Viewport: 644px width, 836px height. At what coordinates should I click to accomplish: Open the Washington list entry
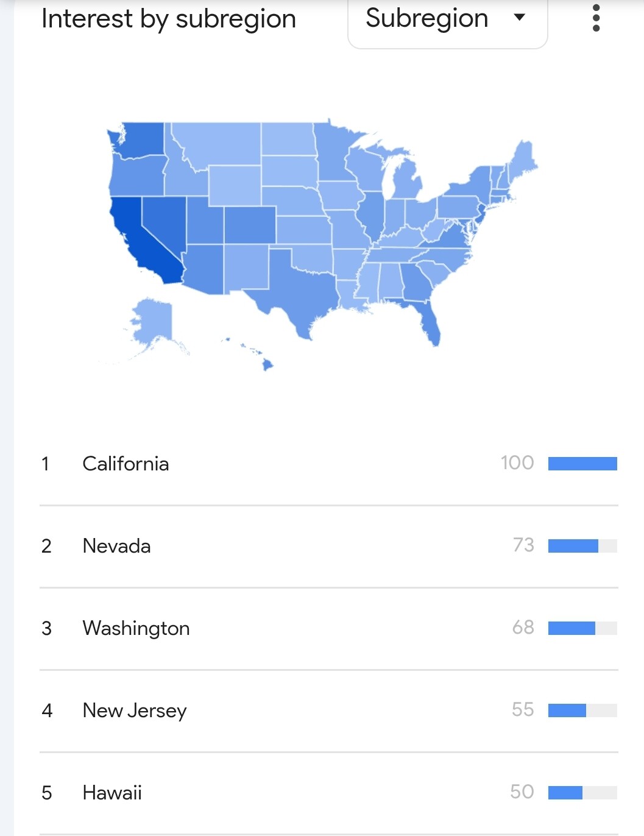point(329,628)
